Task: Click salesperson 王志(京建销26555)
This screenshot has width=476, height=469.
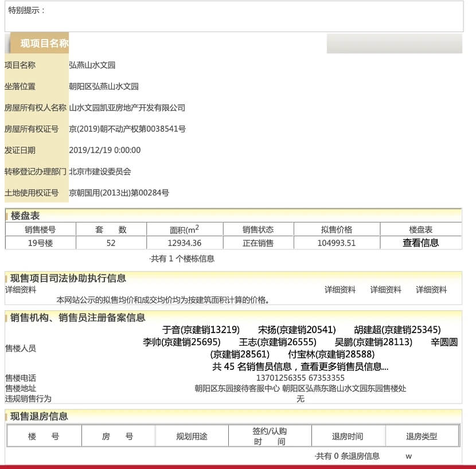Action: 278,342
